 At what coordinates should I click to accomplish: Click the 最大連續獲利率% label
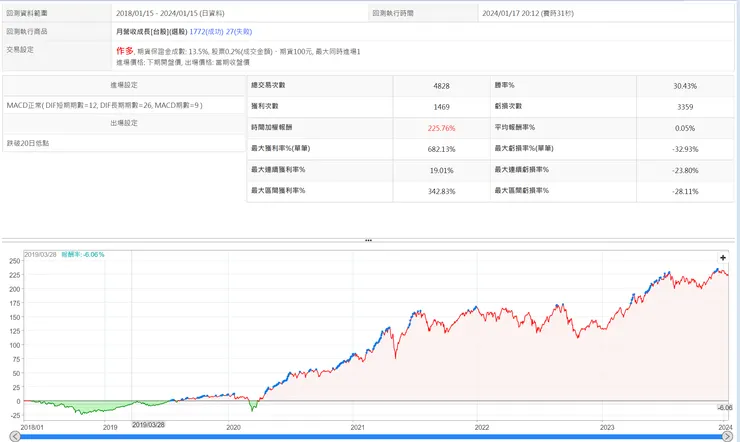tap(278, 169)
